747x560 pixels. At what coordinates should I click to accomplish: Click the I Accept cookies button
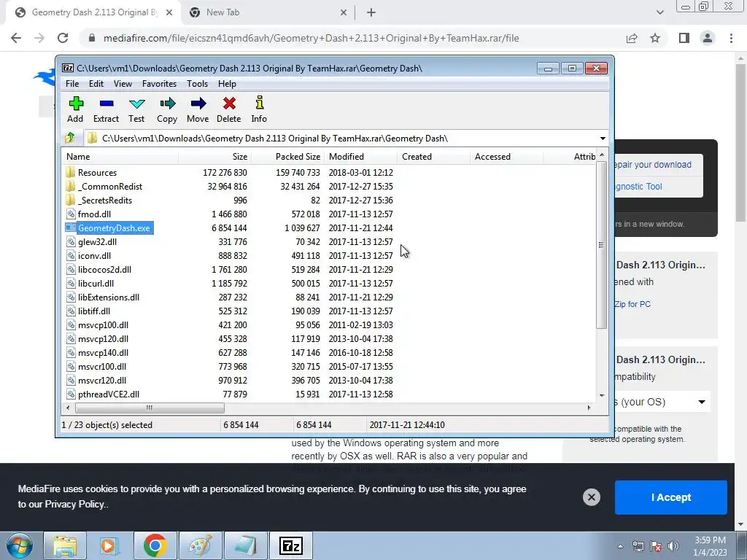click(x=671, y=497)
